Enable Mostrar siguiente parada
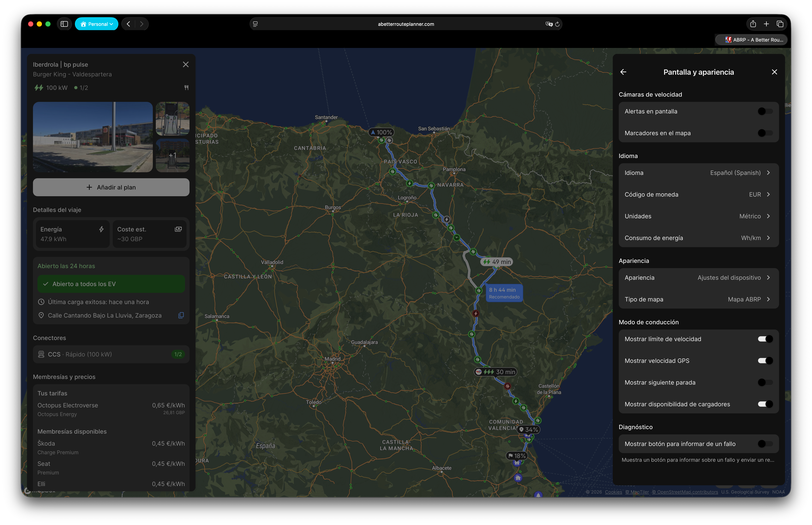 pyautogui.click(x=765, y=383)
